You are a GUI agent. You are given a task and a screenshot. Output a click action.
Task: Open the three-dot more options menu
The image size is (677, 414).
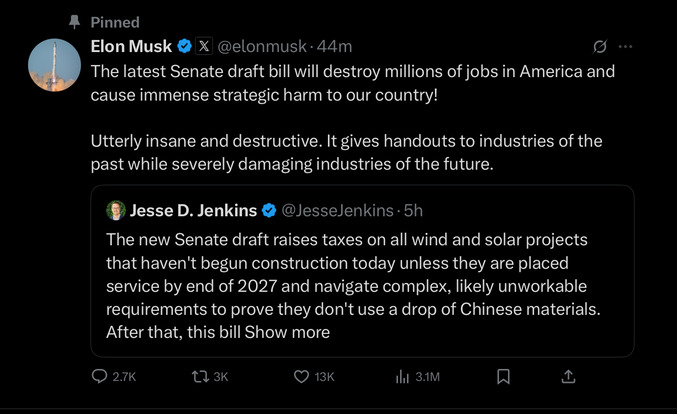click(x=626, y=46)
